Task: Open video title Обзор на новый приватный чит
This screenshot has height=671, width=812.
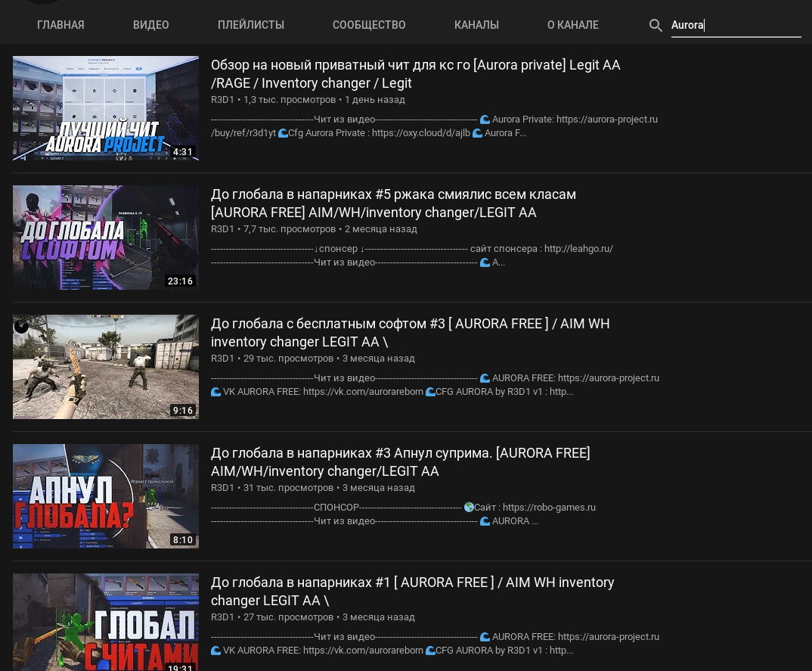Action: pos(415,74)
